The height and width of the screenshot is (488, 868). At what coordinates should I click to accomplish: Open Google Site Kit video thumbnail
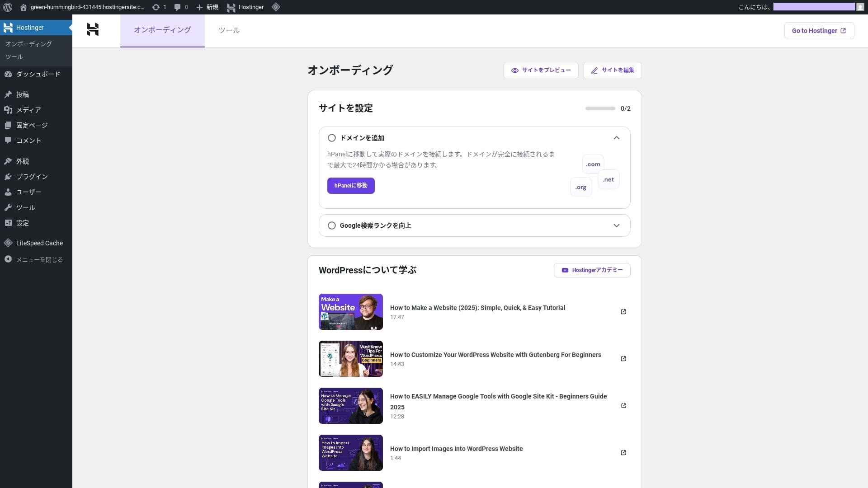click(351, 406)
